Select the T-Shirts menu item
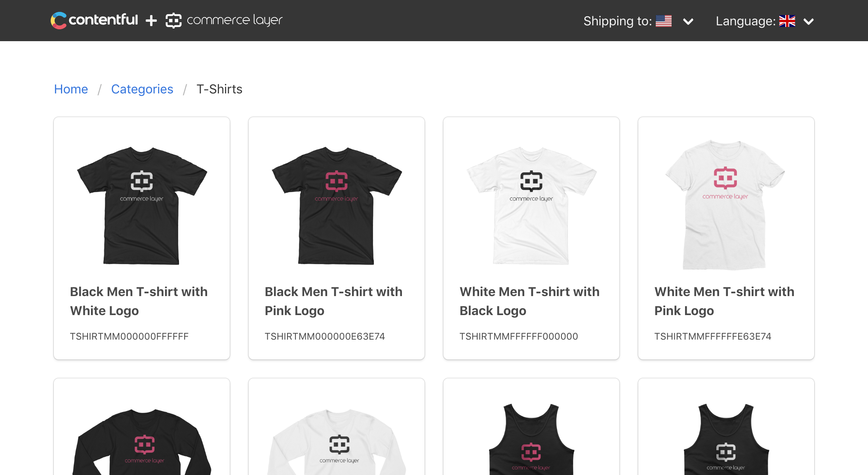The width and height of the screenshot is (868, 475). 219,89
